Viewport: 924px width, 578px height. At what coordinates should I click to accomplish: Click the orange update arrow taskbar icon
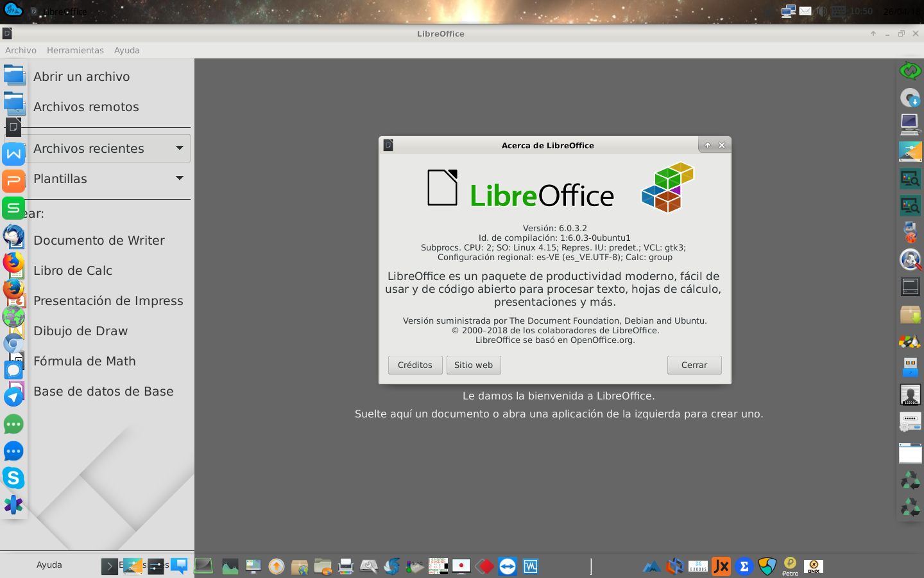pyautogui.click(x=277, y=566)
